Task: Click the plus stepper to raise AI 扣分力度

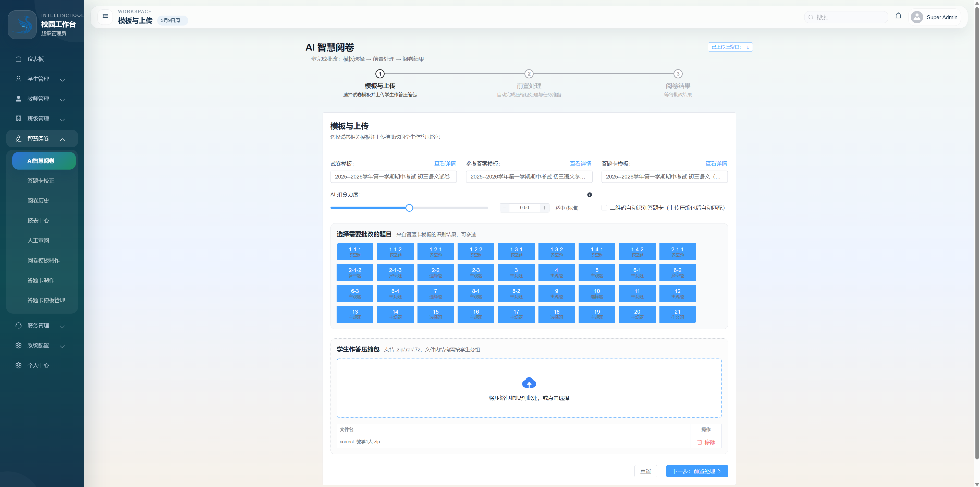Action: [544, 208]
